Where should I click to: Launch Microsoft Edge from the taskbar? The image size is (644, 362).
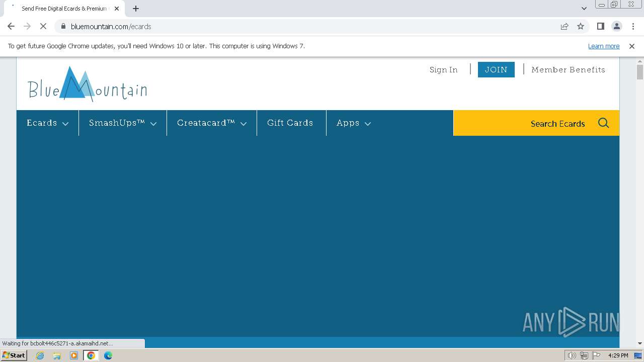pyautogui.click(x=108, y=355)
